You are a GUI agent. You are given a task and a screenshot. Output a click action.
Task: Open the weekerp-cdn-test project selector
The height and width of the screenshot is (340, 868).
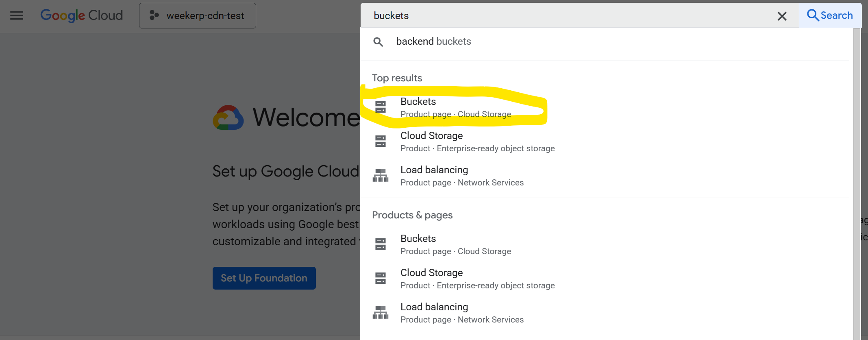click(x=198, y=15)
